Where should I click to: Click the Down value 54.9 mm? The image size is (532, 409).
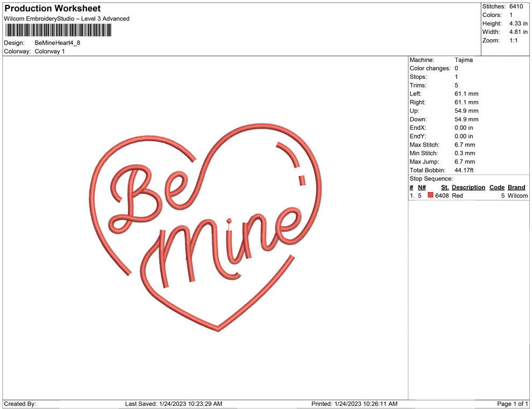pos(466,119)
